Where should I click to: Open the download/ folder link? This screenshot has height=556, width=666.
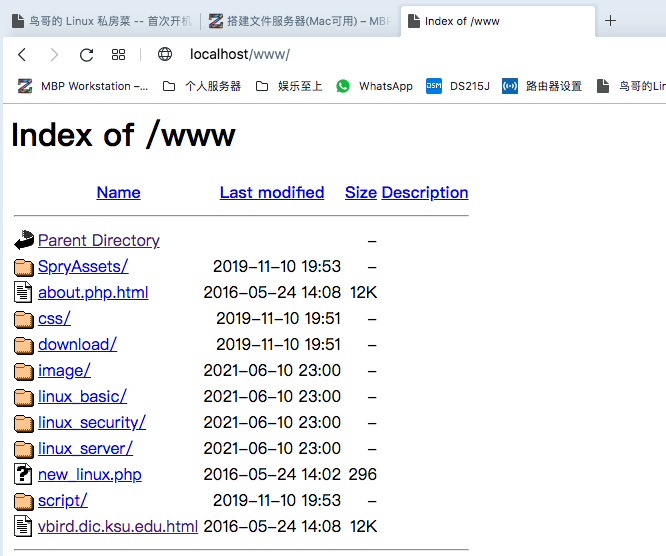click(x=77, y=344)
